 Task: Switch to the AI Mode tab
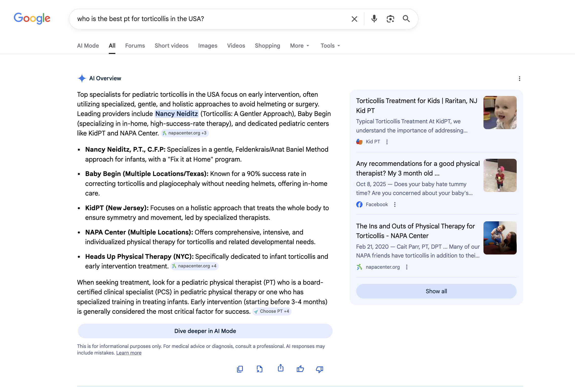pos(88,46)
